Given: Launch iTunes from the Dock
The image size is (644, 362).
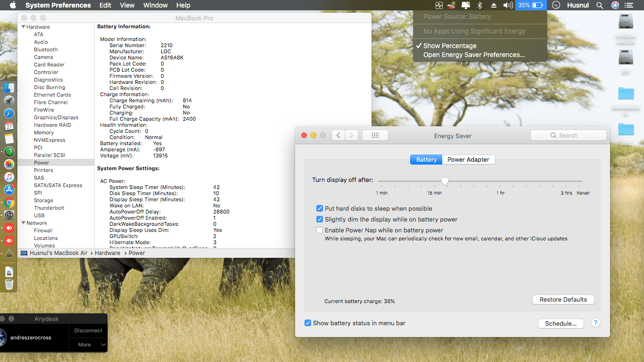Looking at the screenshot, I should [x=9, y=177].
